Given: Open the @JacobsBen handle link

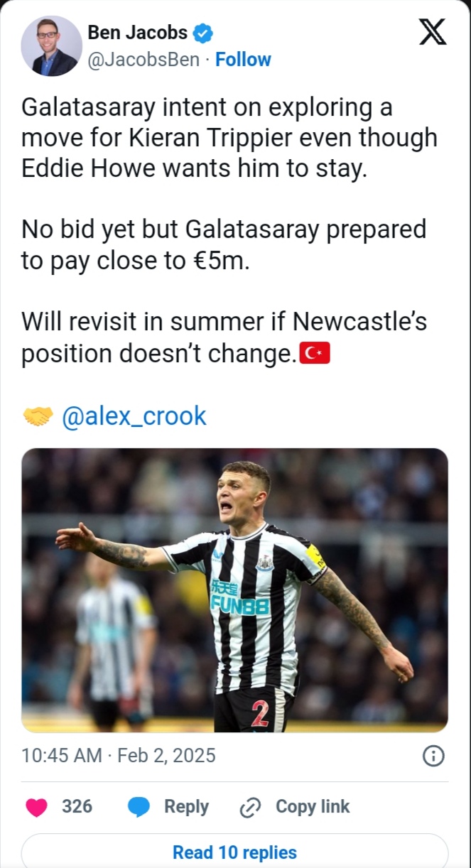Looking at the screenshot, I should click(143, 60).
